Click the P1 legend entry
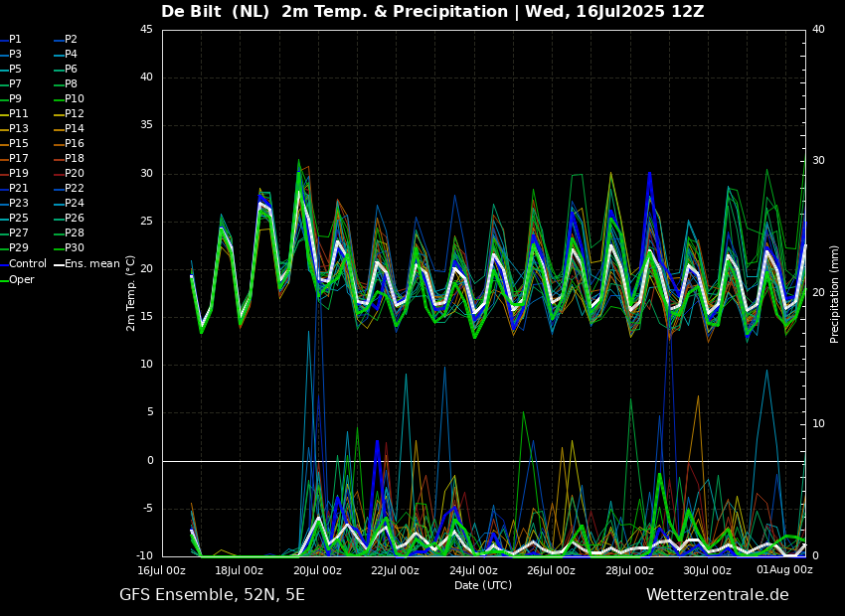The width and height of the screenshot is (845, 616). [11, 40]
